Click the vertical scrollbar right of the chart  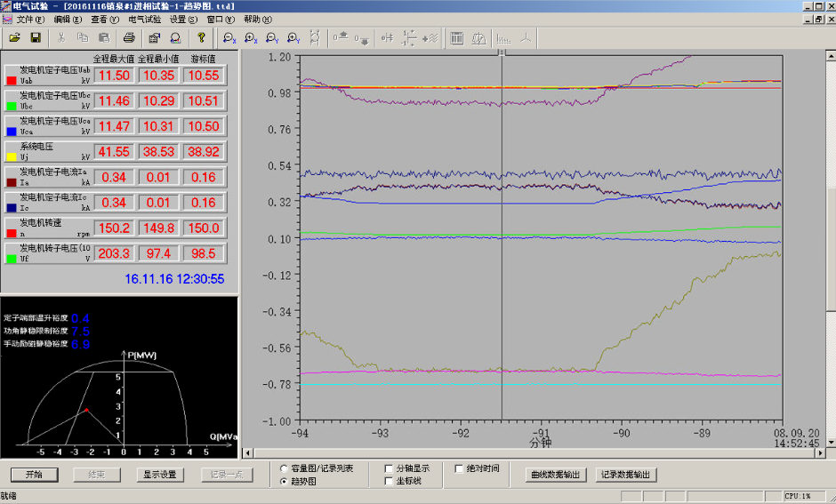tap(831, 249)
